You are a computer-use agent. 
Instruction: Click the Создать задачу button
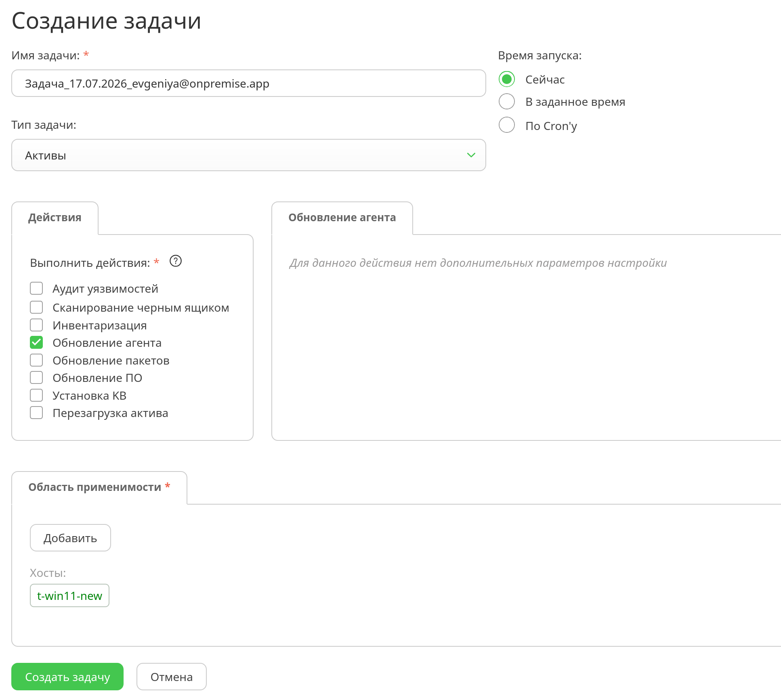coord(67,677)
